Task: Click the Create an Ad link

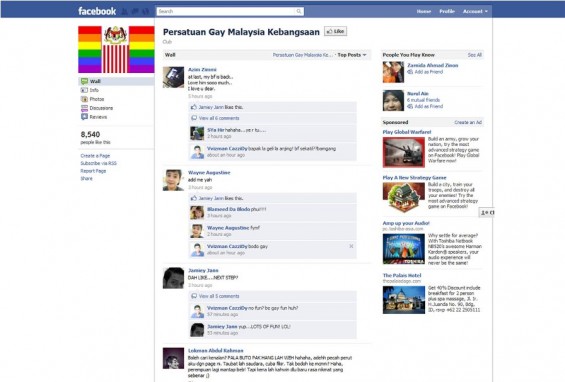Action: [x=468, y=123]
